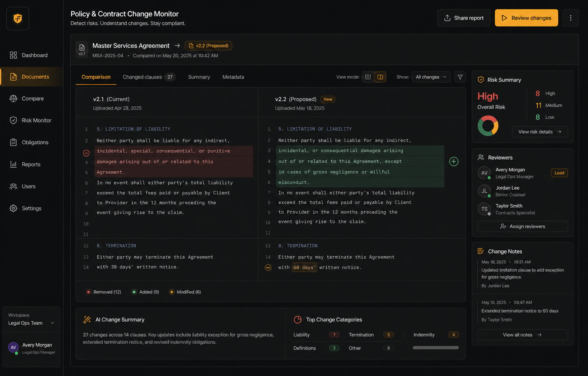Image resolution: width=588 pixels, height=376 pixels.
Task: Click the shield app logo
Action: 18,18
